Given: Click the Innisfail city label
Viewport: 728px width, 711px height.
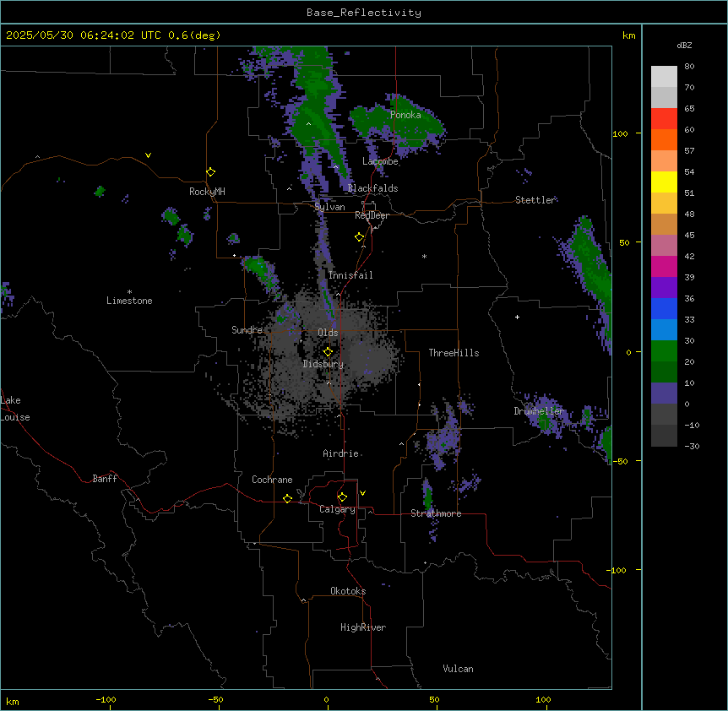Looking at the screenshot, I should coord(350,275).
